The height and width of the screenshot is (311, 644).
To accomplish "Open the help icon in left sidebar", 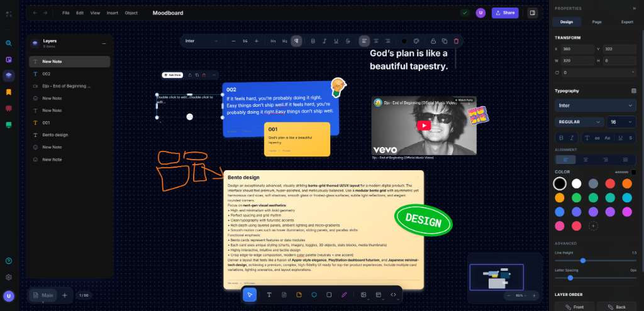I will 9,261.
